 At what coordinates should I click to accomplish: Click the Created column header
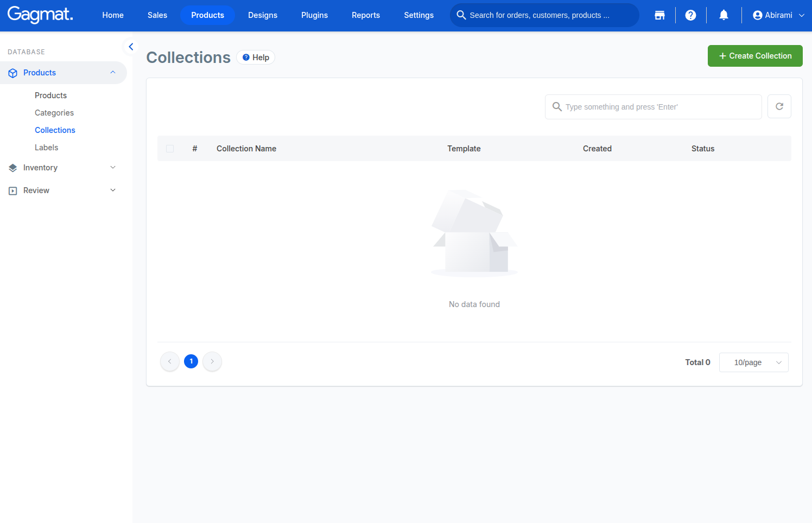[x=597, y=149]
